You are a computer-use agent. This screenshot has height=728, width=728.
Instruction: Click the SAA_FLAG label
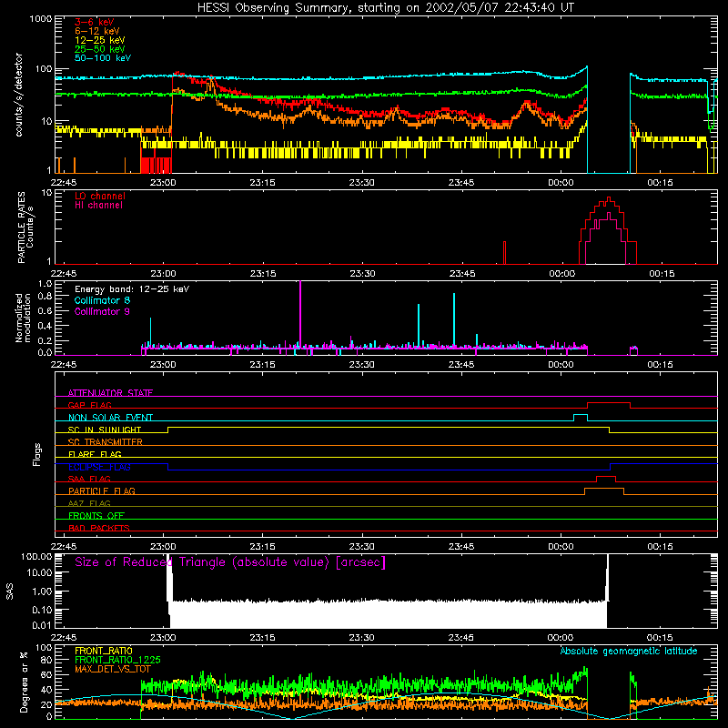coord(89,479)
